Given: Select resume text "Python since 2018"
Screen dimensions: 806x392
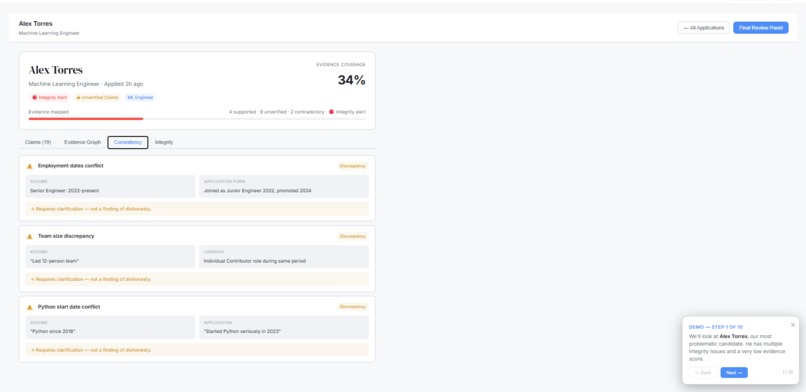Looking at the screenshot, I should [x=53, y=331].
